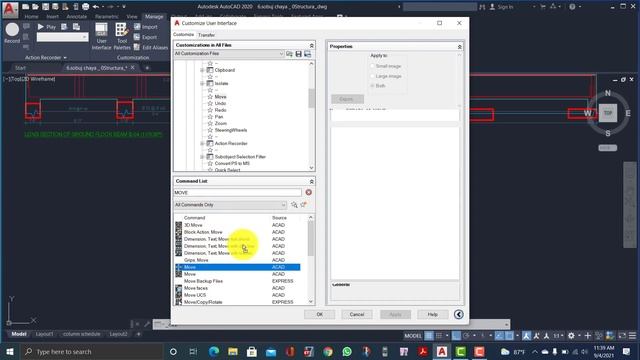Click image display icon beside save icon
The image size is (640, 360).
coord(307,54)
